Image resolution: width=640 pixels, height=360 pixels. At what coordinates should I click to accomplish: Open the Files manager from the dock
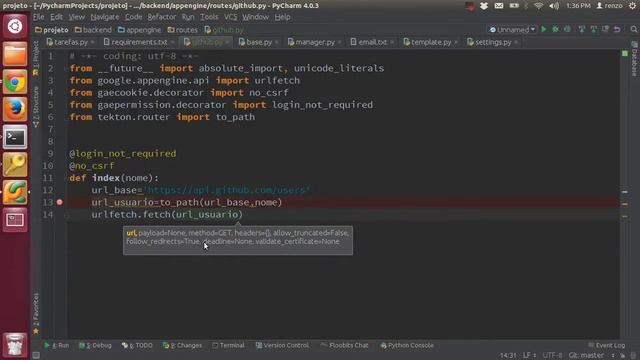pos(15,54)
